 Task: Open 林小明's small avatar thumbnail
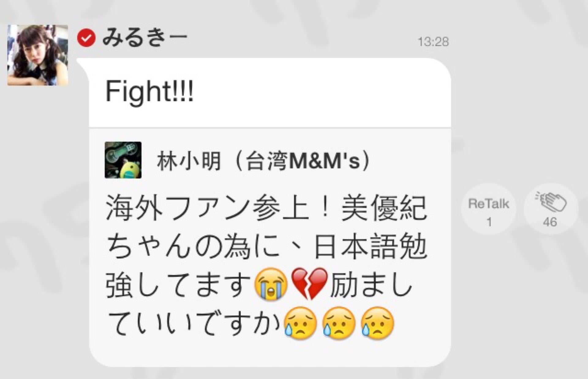pos(123,160)
